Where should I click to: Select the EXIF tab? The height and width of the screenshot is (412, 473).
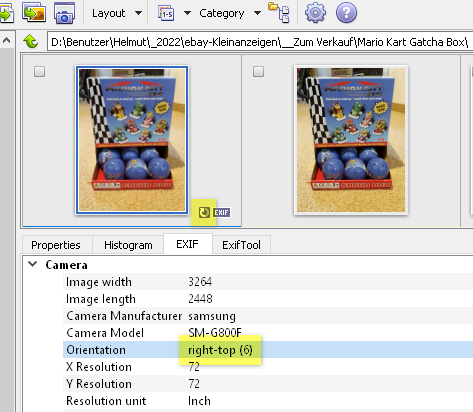click(x=187, y=244)
